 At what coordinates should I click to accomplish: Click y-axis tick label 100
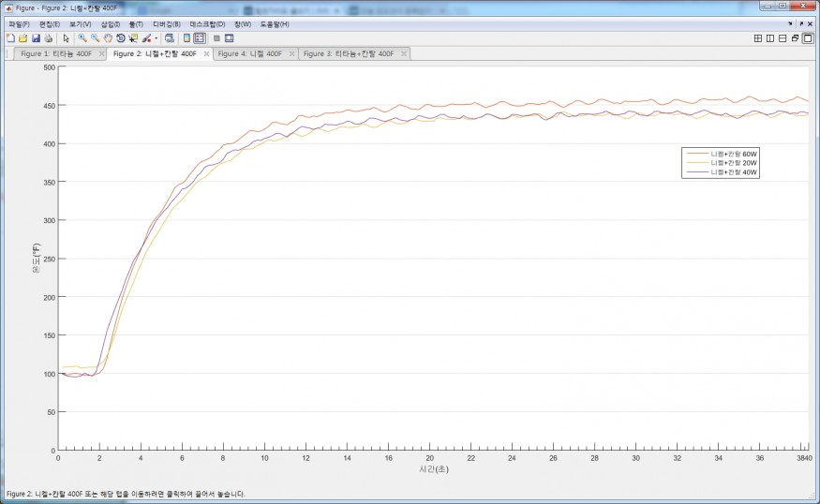click(x=49, y=374)
